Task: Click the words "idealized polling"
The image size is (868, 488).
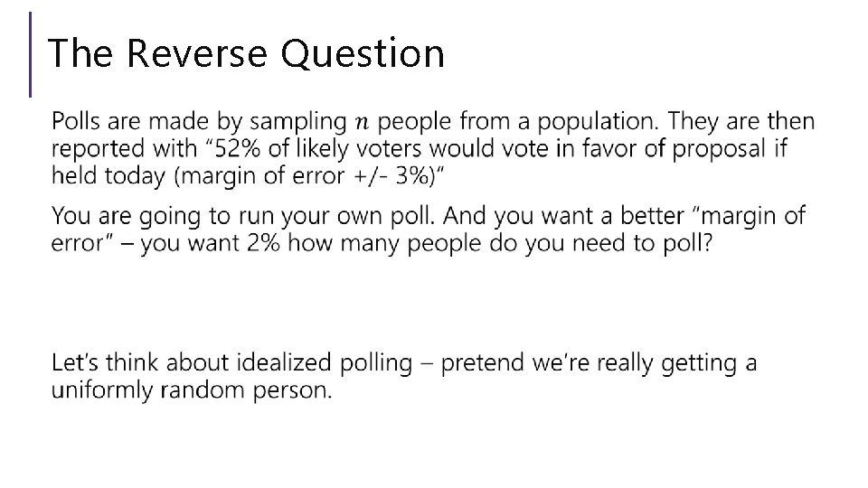Action: pos(325,364)
